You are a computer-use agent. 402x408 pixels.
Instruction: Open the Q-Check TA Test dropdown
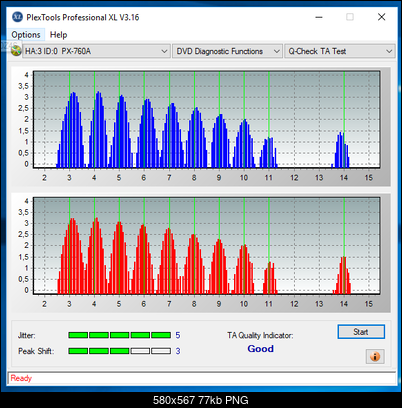pyautogui.click(x=340, y=51)
